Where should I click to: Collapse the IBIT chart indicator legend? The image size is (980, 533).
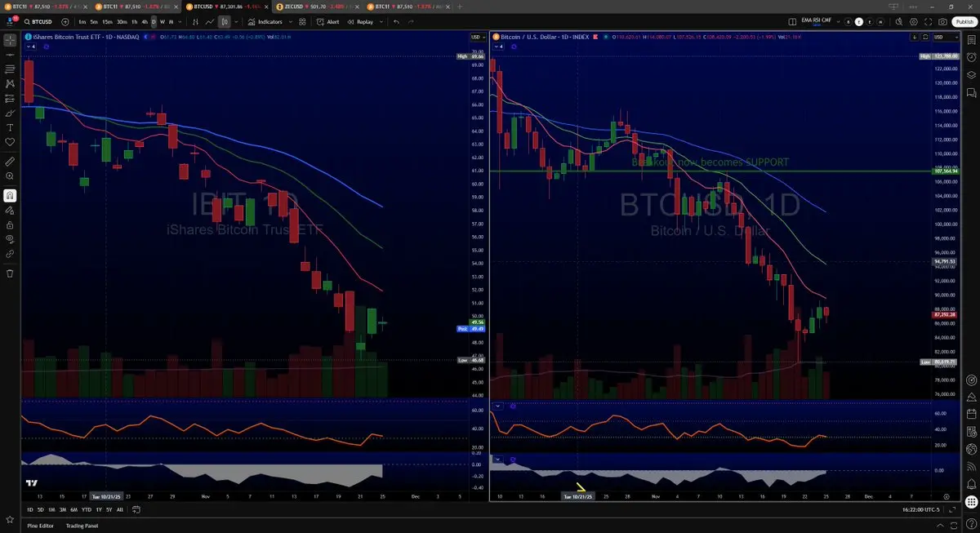point(33,47)
